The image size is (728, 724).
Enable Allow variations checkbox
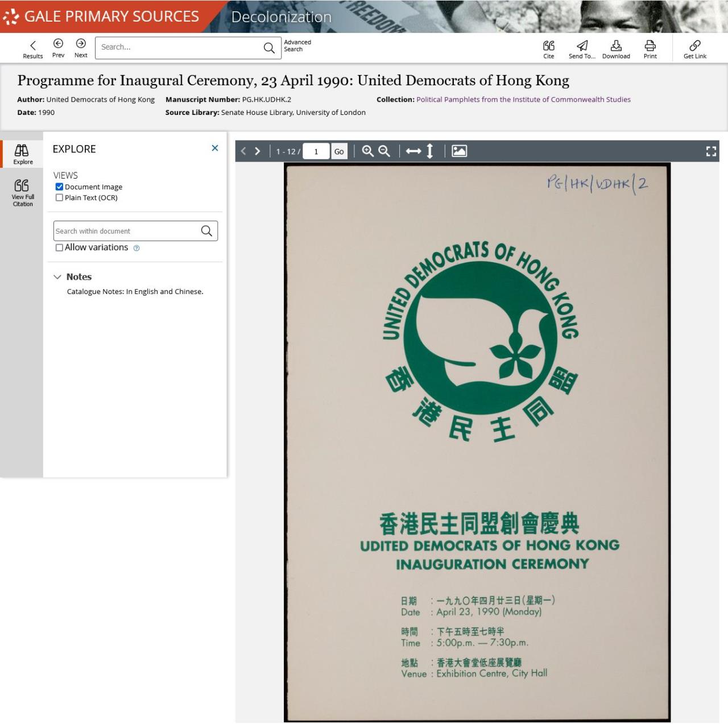[59, 247]
